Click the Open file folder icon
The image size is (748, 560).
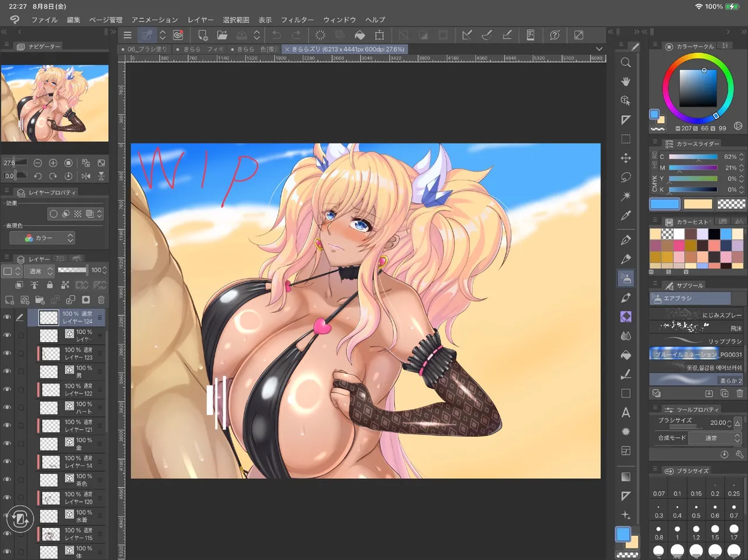[x=222, y=35]
